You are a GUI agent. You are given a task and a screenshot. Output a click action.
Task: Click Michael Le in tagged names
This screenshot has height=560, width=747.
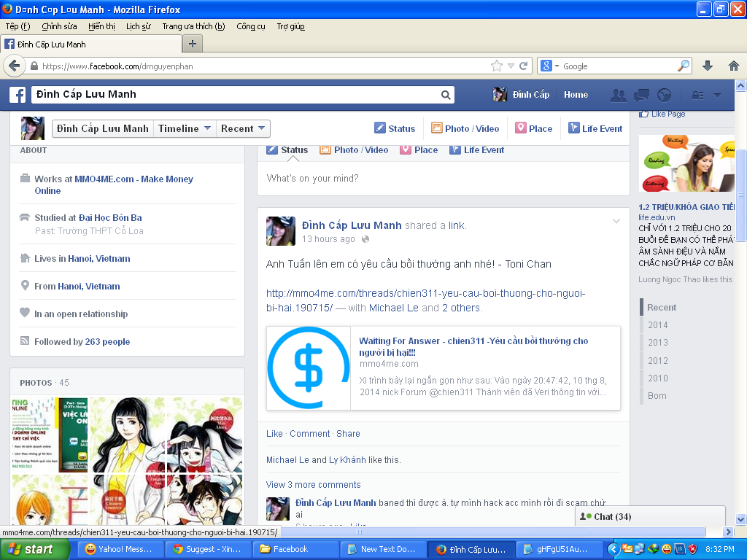(393, 308)
